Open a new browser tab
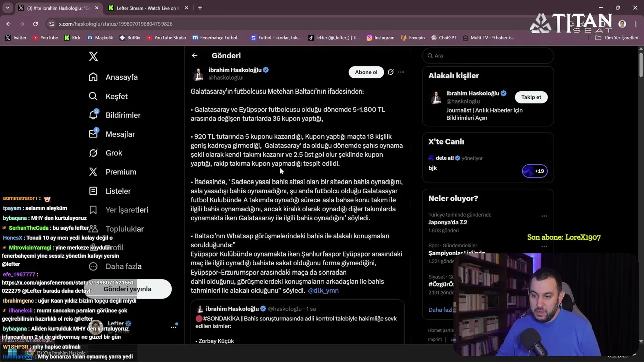This screenshot has height=362, width=644. [x=200, y=8]
